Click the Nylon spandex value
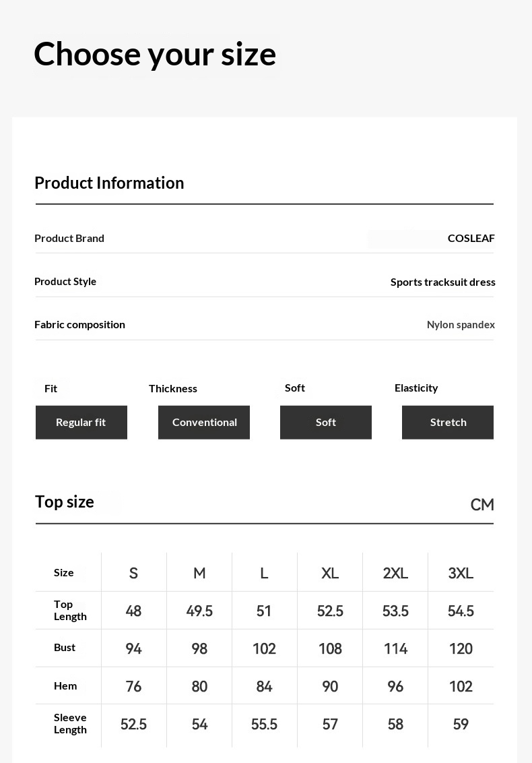 click(x=461, y=325)
